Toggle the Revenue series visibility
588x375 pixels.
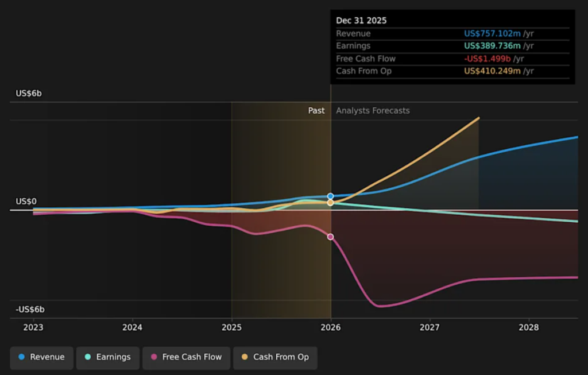click(41, 358)
